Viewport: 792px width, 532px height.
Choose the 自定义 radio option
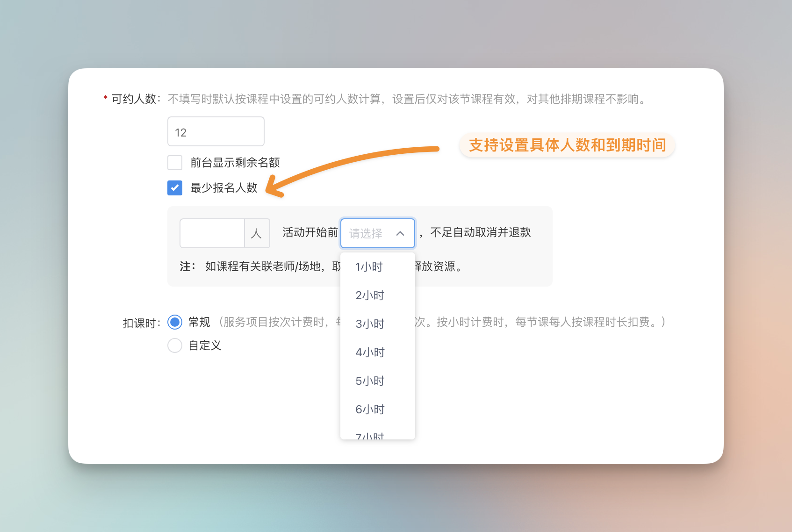click(175, 345)
